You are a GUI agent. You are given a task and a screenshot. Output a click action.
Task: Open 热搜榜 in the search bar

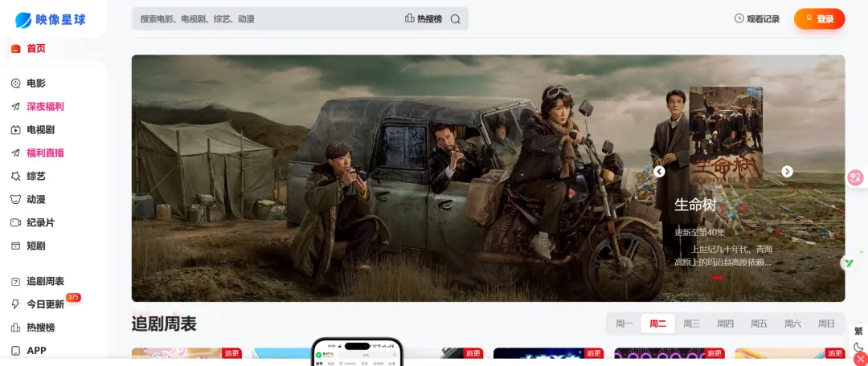[x=424, y=18]
